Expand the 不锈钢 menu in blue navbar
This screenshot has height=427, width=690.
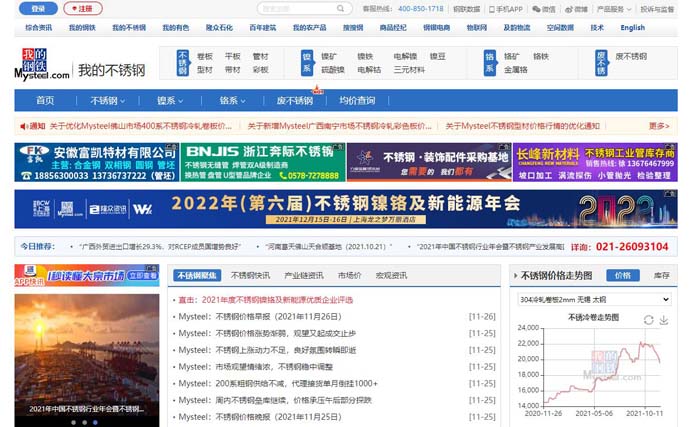[x=107, y=101]
